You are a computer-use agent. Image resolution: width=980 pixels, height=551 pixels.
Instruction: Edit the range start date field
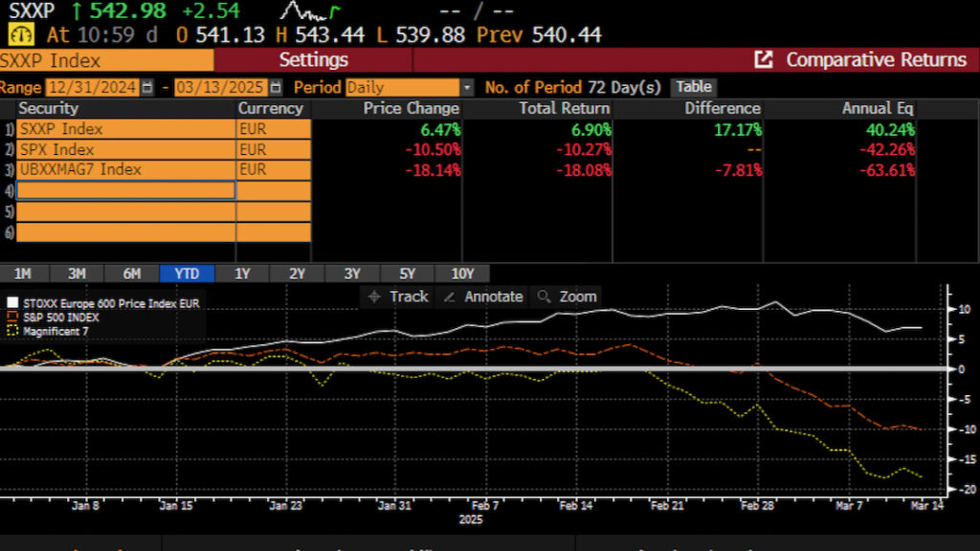point(93,87)
